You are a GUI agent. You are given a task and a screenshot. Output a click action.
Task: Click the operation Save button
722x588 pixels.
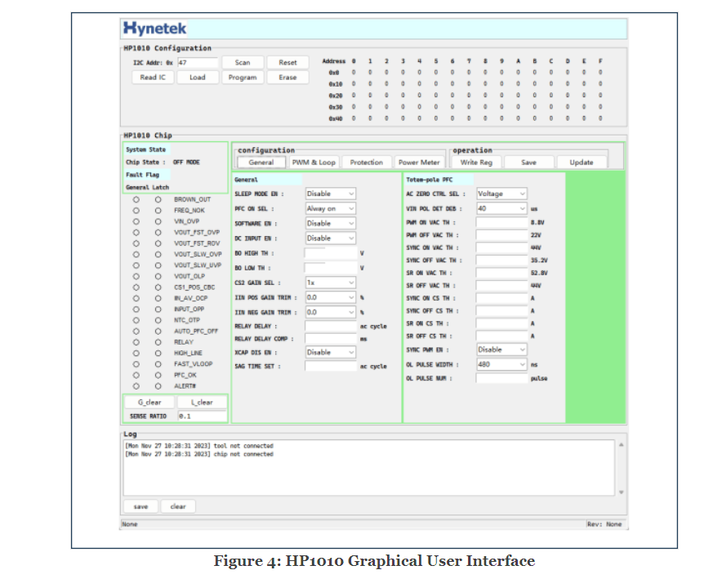(528, 162)
